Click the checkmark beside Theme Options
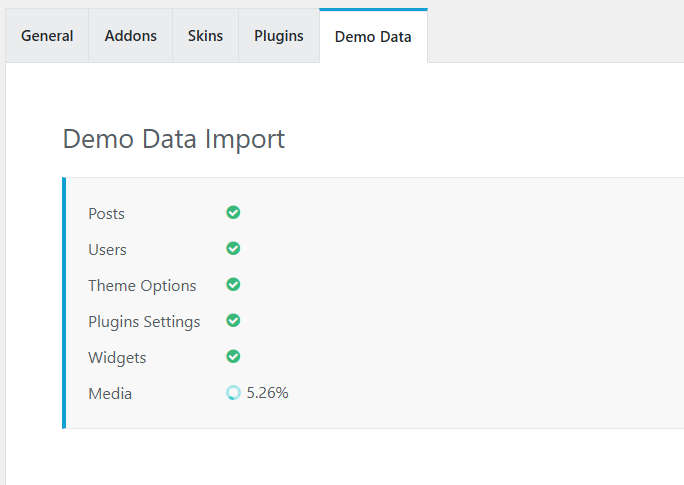Image resolution: width=684 pixels, height=485 pixels. click(x=233, y=284)
